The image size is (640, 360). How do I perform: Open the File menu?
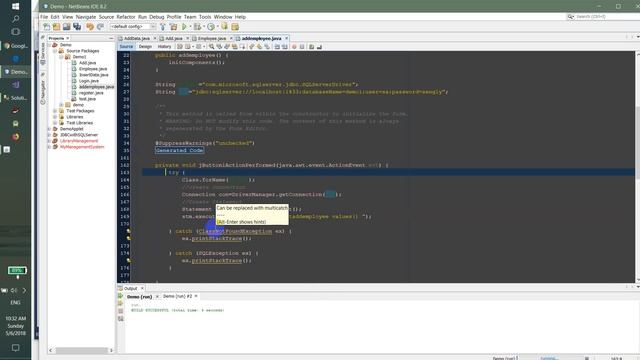[x=44, y=17]
